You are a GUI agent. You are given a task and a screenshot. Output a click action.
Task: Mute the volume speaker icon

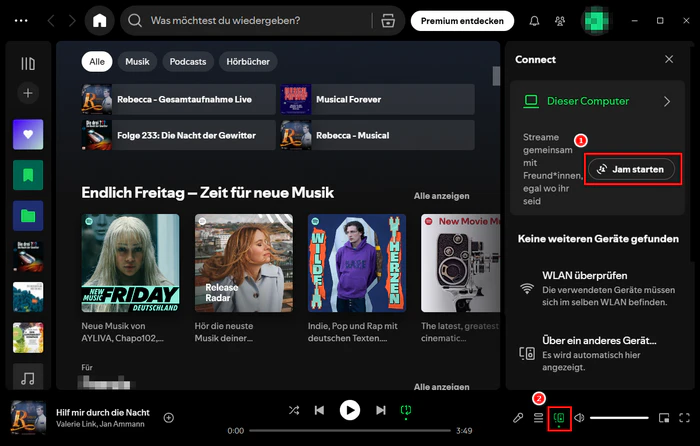[x=579, y=418]
